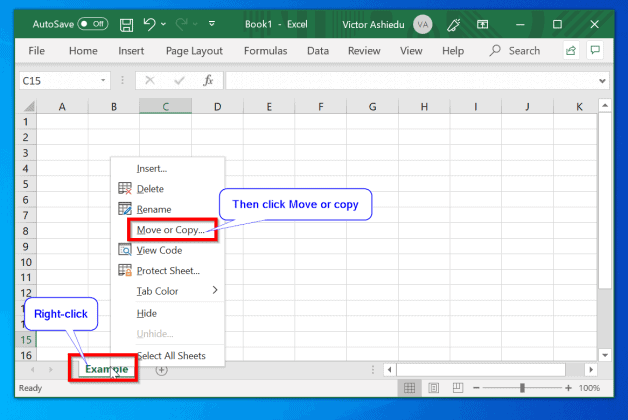Expand the formula bar chevron

(602, 81)
